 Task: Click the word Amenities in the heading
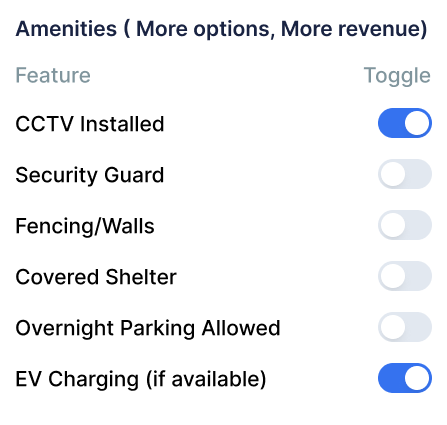click(66, 29)
